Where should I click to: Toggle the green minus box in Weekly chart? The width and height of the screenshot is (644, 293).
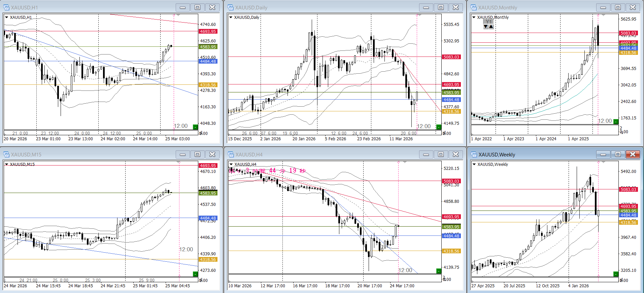[616, 274]
